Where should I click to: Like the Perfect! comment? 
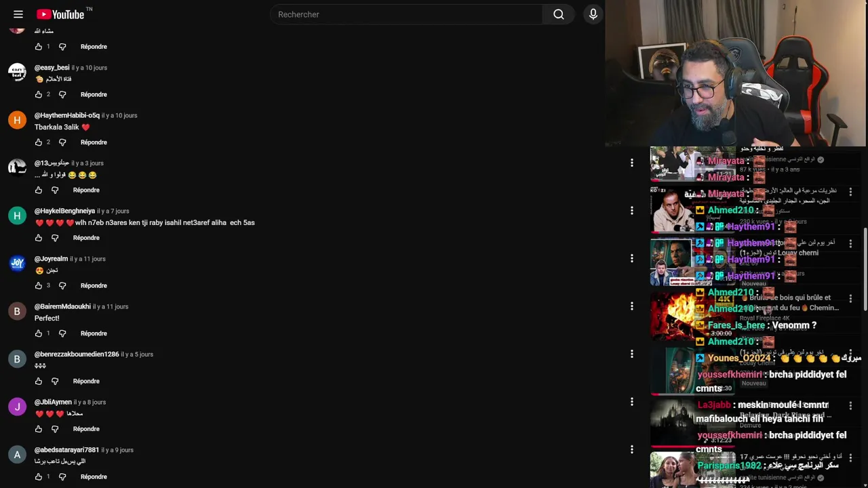point(39,333)
